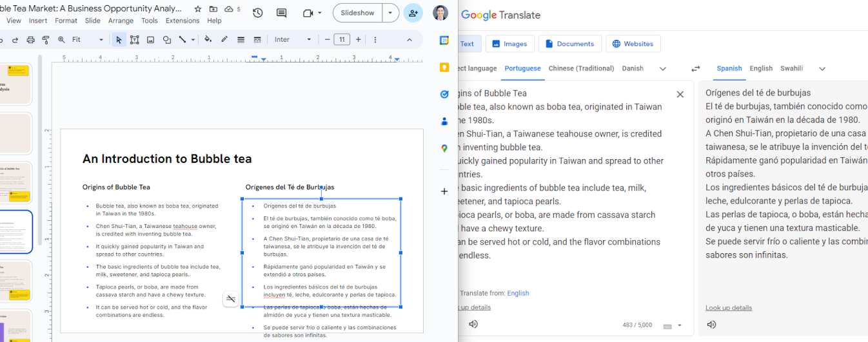This screenshot has height=342, width=868.
Task: Open the toolbar overflow three-dot menu
Action: [375, 40]
